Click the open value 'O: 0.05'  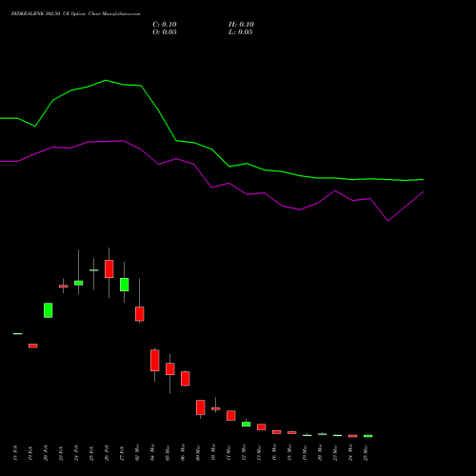tap(165, 32)
